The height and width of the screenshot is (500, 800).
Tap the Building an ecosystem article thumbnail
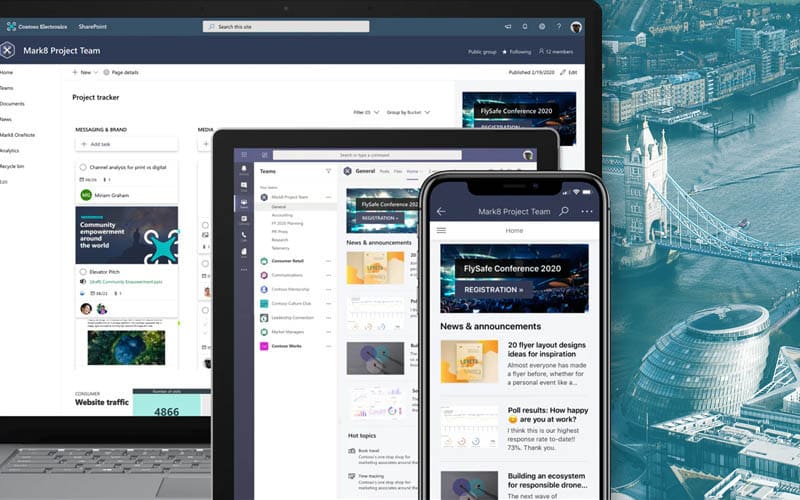pos(469,485)
